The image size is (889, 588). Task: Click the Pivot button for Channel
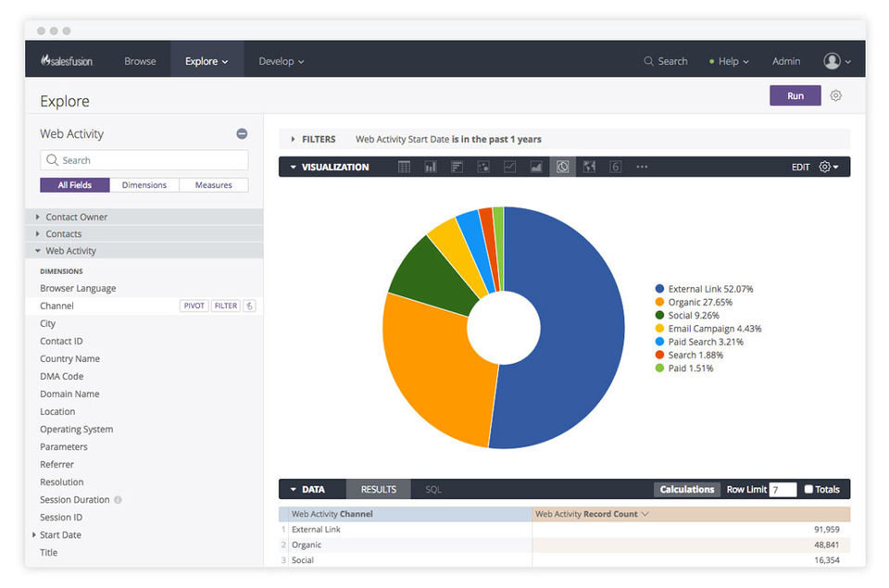click(x=194, y=306)
